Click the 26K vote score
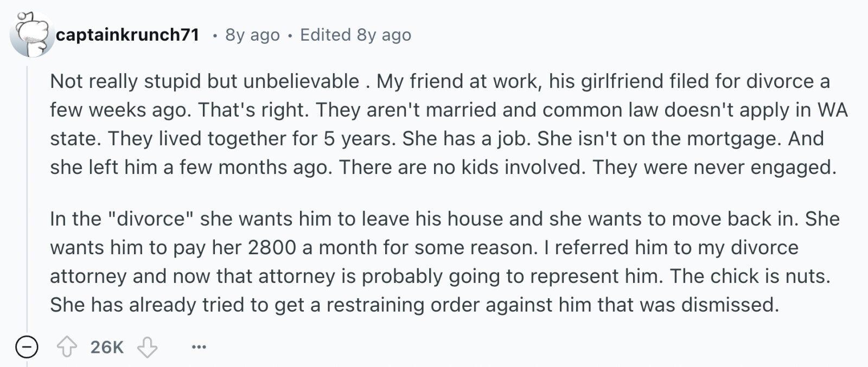This screenshot has width=868, height=367. 107,347
